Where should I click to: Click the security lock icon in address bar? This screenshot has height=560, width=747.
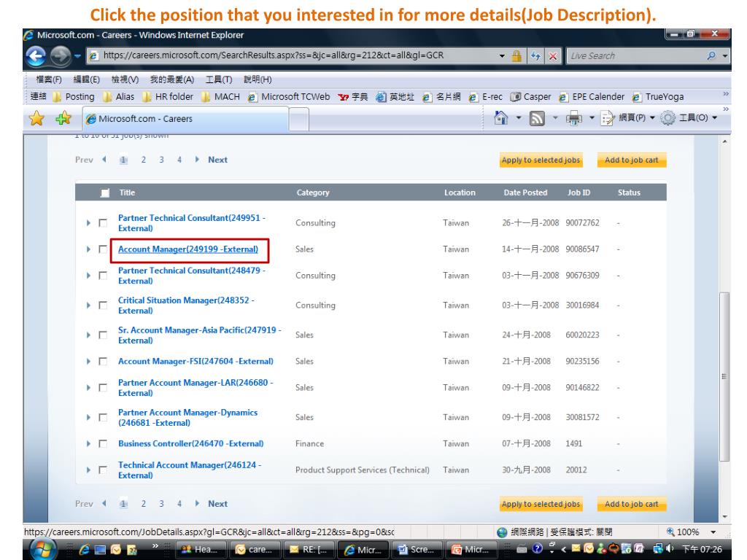click(516, 56)
